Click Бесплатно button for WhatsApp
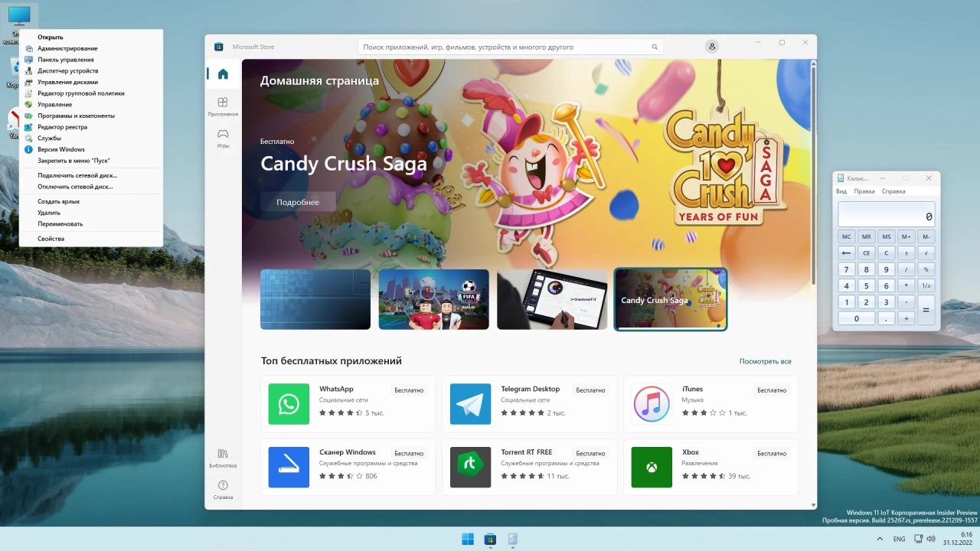Image resolution: width=980 pixels, height=551 pixels. tap(409, 390)
